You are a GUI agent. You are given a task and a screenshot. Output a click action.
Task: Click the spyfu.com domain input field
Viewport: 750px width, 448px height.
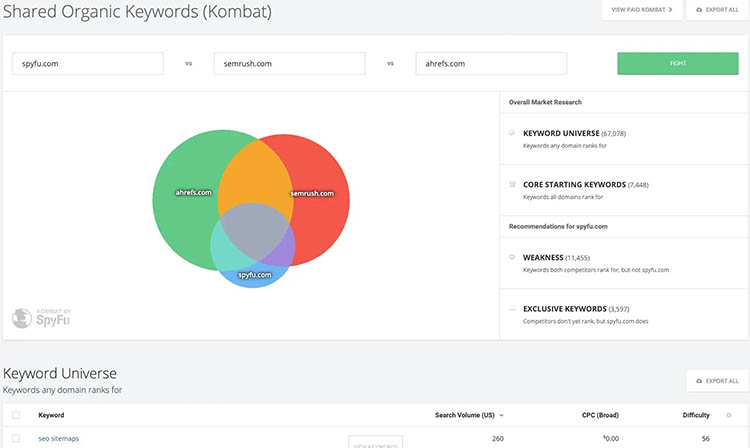click(x=88, y=64)
